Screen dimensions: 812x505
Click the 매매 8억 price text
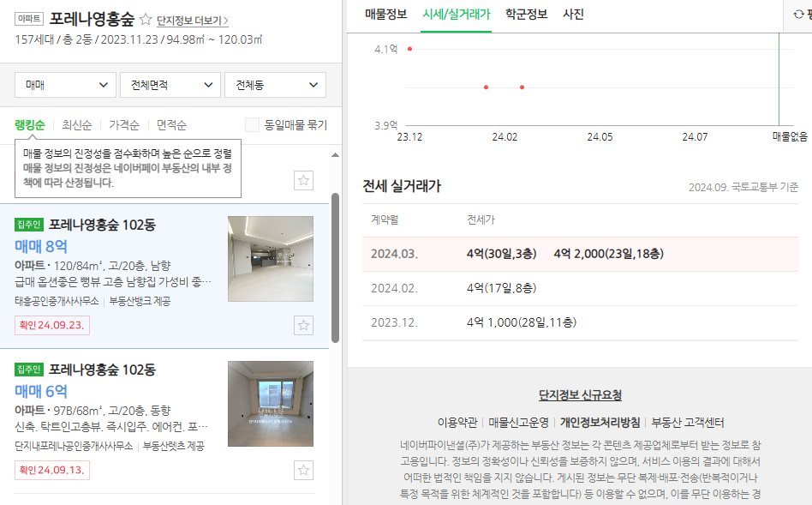(x=41, y=246)
